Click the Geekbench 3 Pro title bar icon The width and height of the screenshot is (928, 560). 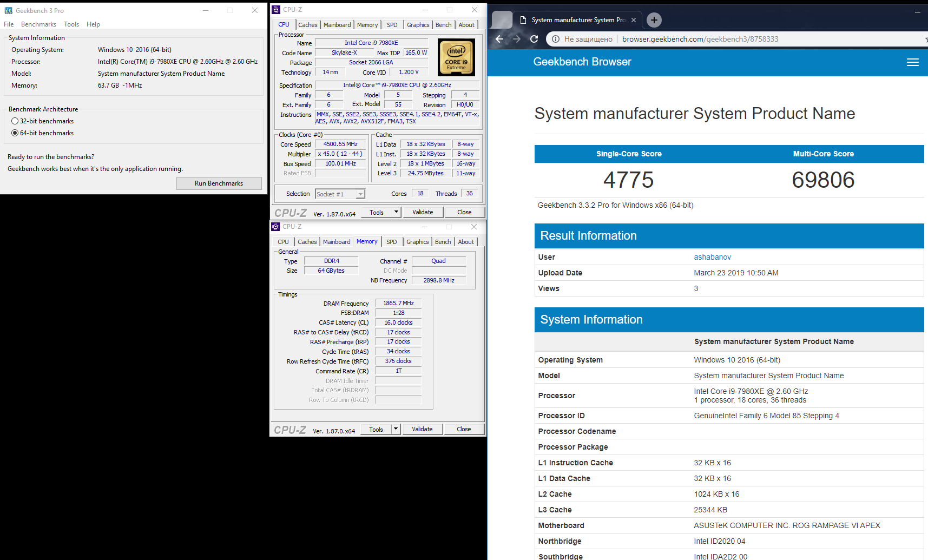pos(9,10)
